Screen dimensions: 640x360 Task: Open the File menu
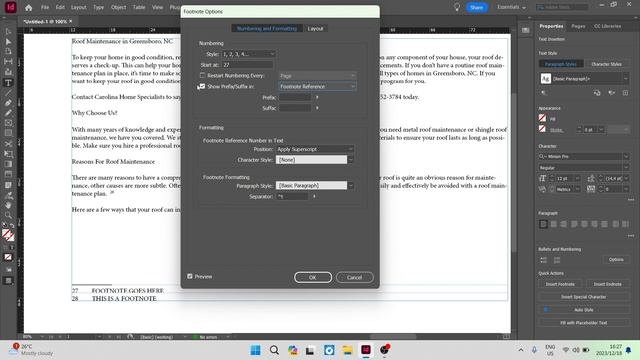[x=45, y=7]
